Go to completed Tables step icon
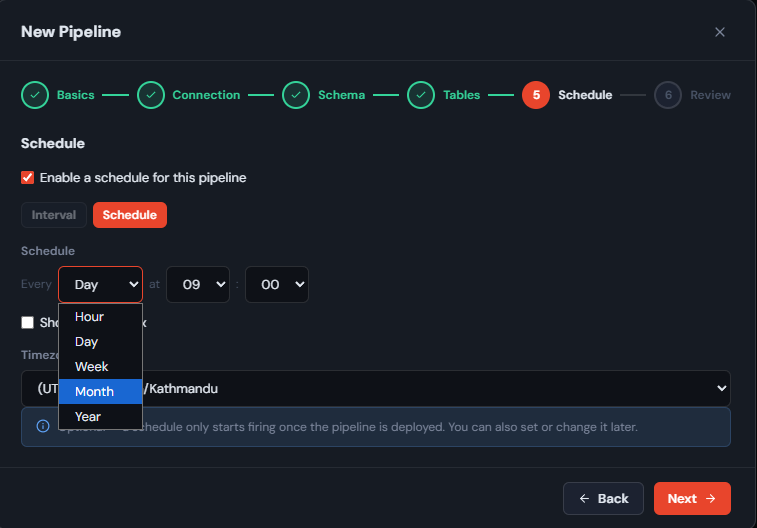757x528 pixels. (x=421, y=95)
